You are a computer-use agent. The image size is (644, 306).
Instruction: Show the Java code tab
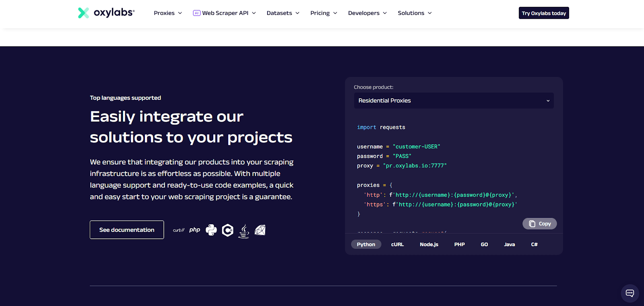tap(510, 244)
